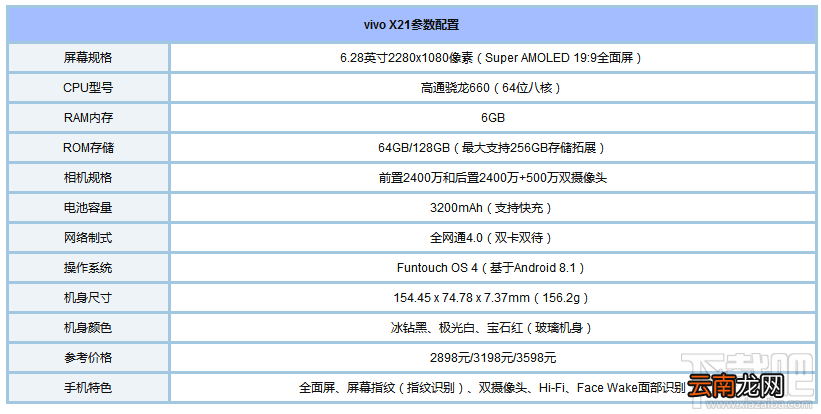Viewport: 821px width, 414px height.
Task: Select the '电池容量' label cell
Action: click(88, 208)
